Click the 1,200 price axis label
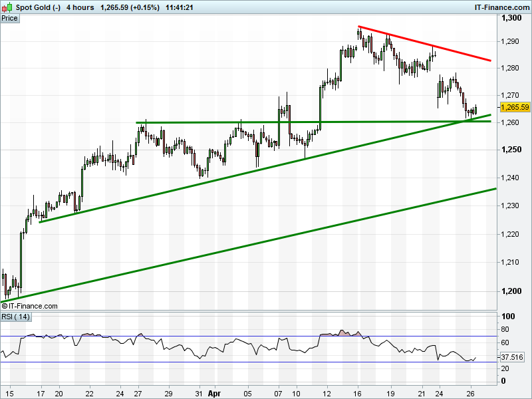 511,291
